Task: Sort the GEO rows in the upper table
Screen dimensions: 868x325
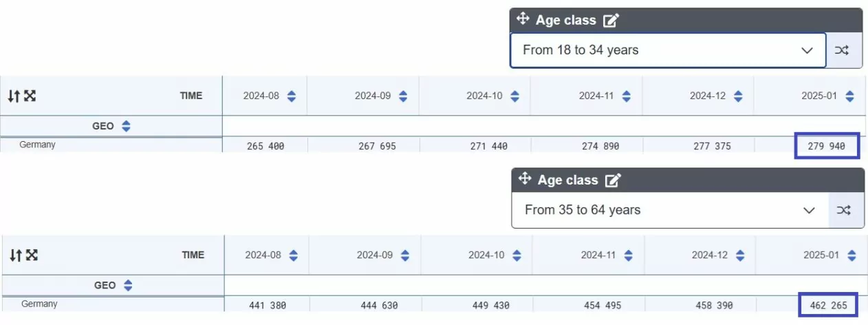Action: 126,126
